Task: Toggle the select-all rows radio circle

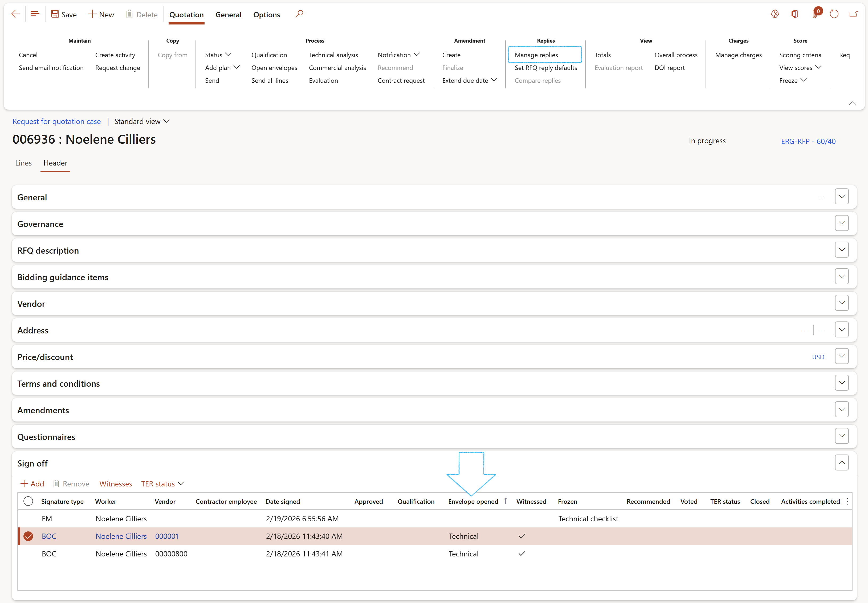Action: pos(28,501)
